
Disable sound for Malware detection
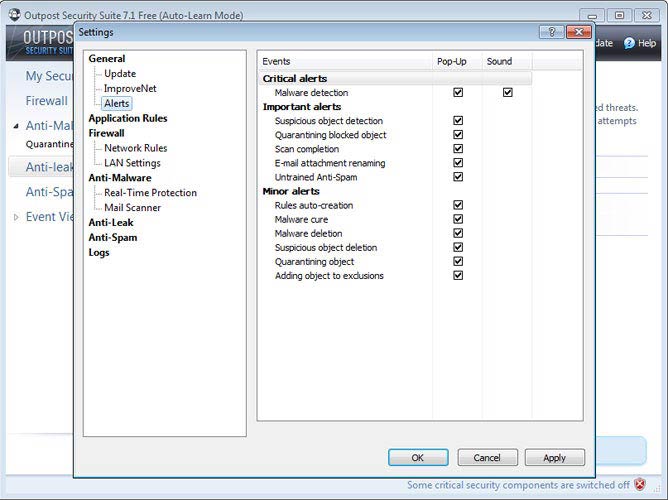point(508,92)
